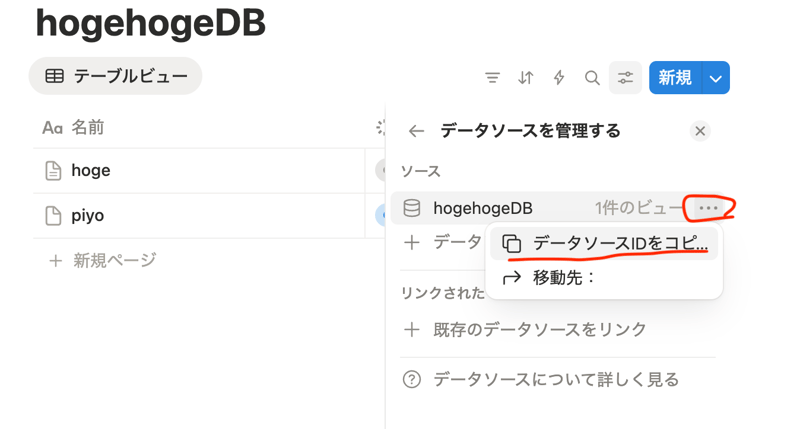Switch to the テーブルビュー tab
800x429 pixels.
116,76
